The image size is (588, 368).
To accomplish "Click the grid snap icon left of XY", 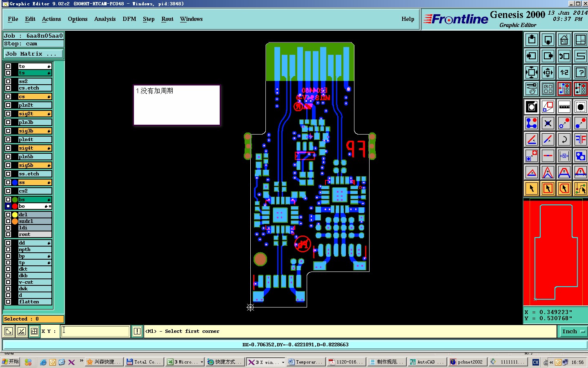I will pos(34,331).
